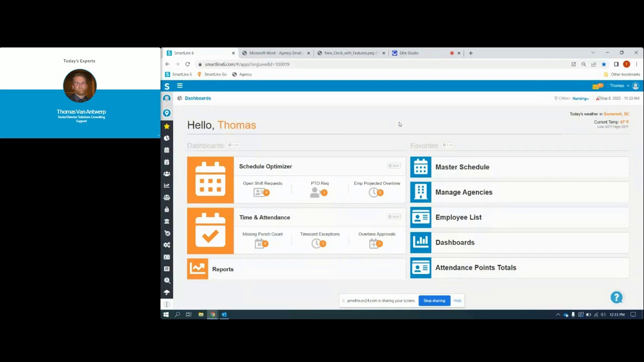This screenshot has width=644, height=362.
Task: Open a new browser tab with plus button
Action: [471, 53]
